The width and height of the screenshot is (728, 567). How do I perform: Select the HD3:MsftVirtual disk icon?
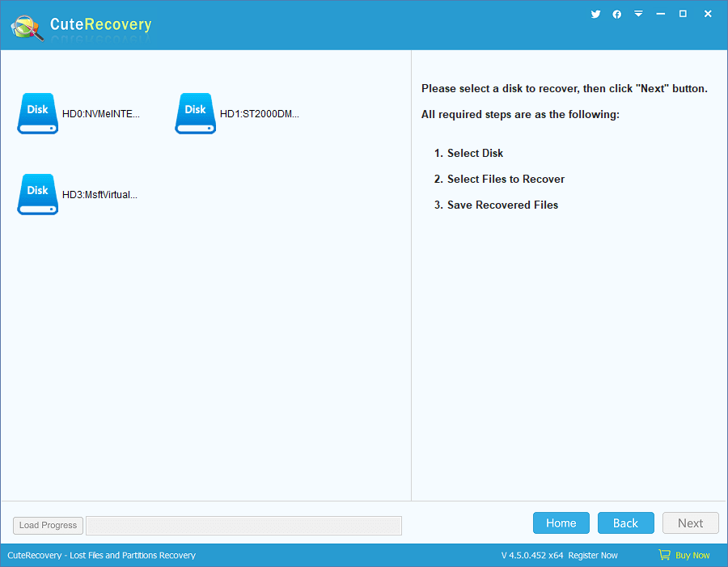[x=37, y=195]
